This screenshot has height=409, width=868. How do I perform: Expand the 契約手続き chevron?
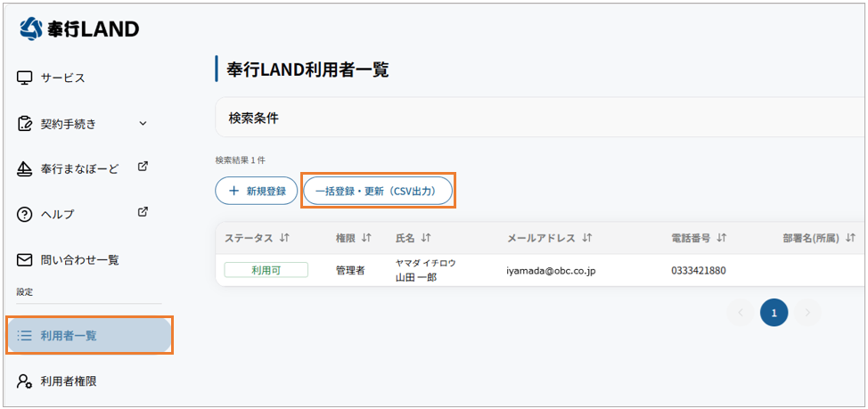click(143, 124)
